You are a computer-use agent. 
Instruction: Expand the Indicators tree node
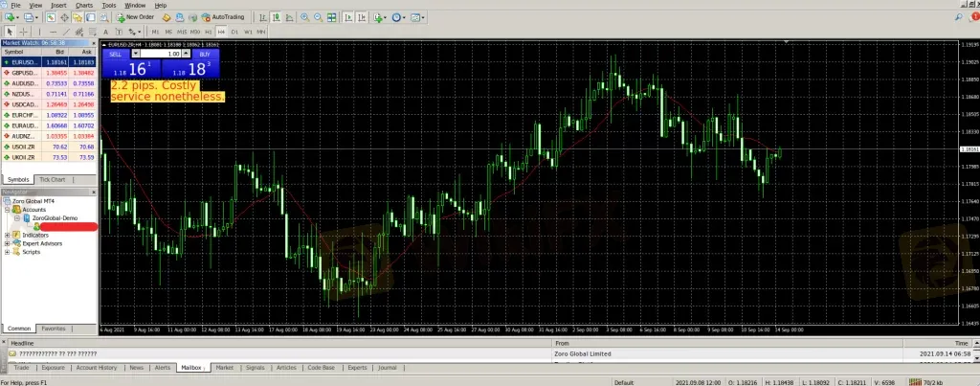point(8,236)
